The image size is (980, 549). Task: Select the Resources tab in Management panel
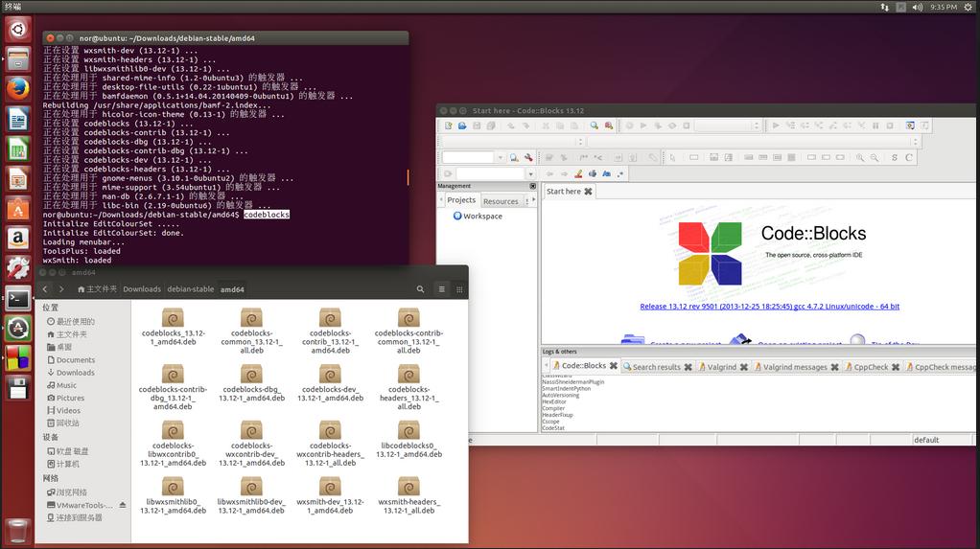point(501,201)
